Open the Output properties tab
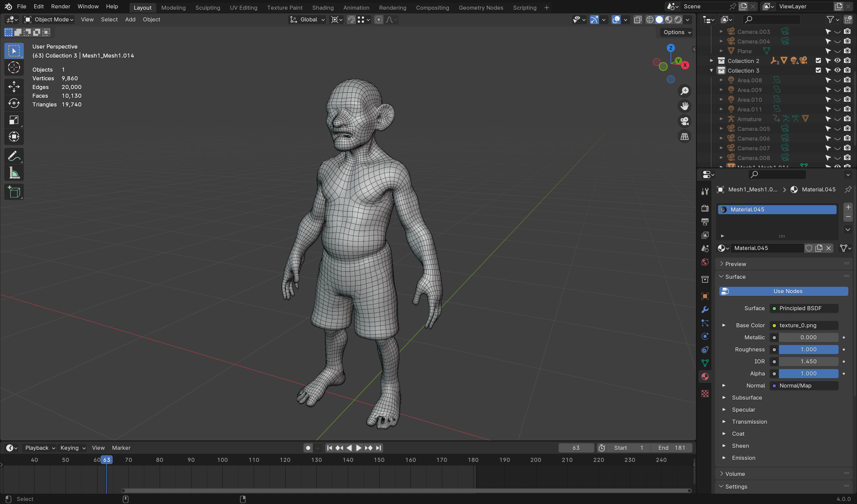Screen dimensions: 857x504 click(x=705, y=222)
